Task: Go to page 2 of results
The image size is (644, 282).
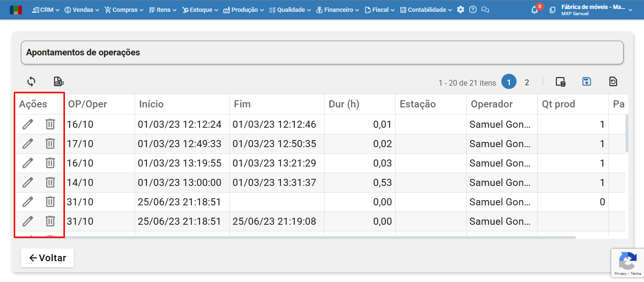Action: point(526,82)
